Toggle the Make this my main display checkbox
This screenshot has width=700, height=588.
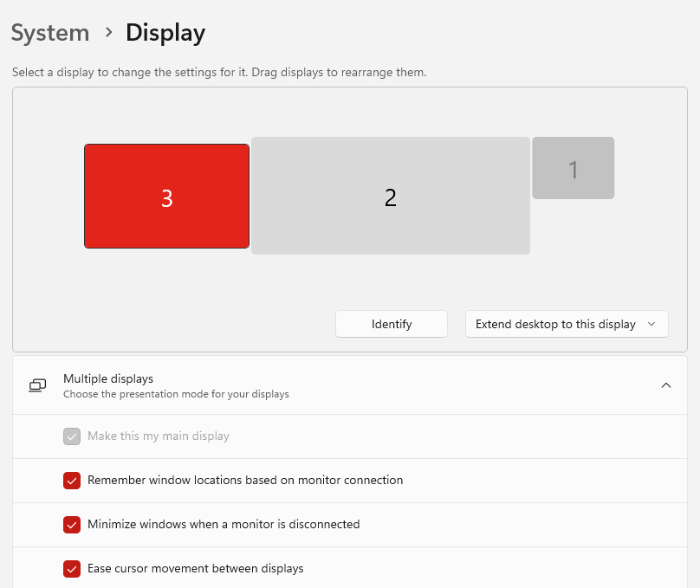pyautogui.click(x=72, y=436)
